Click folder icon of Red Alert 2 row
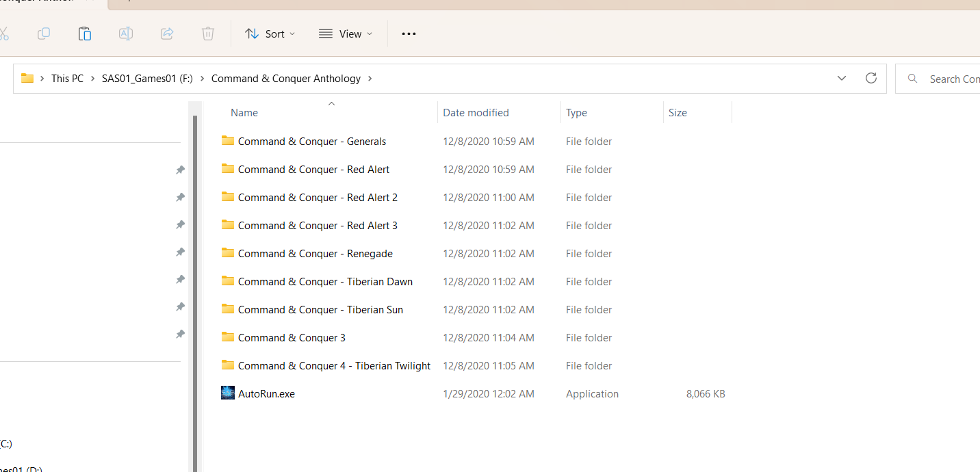 coord(228,197)
